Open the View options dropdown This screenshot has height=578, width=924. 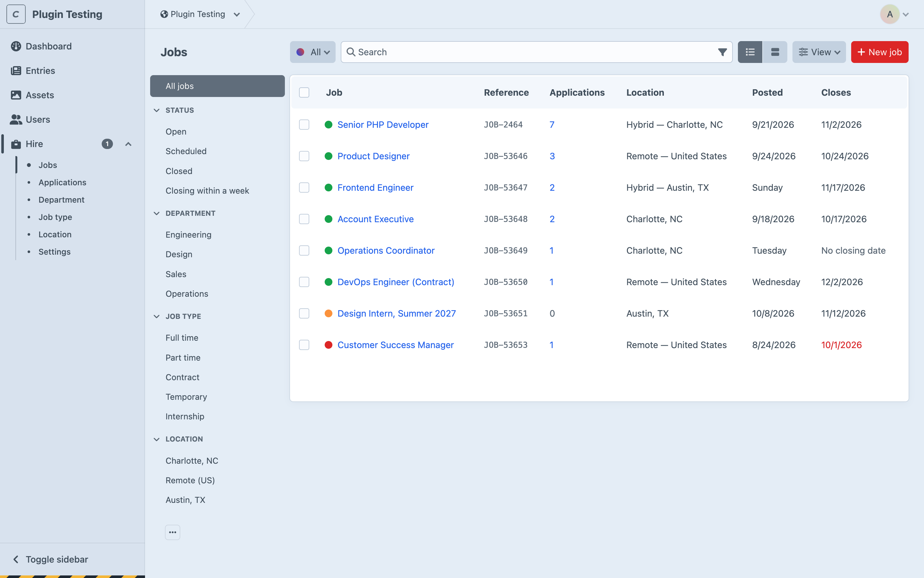819,52
